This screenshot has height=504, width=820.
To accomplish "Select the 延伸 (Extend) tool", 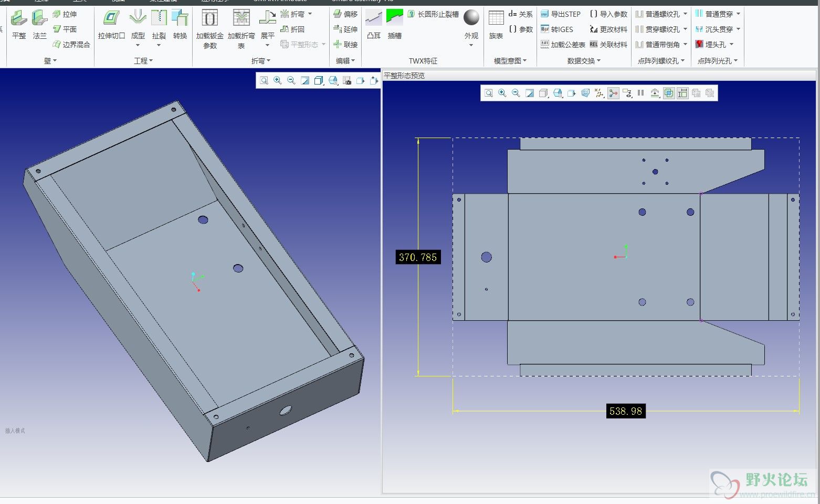I will (x=345, y=29).
